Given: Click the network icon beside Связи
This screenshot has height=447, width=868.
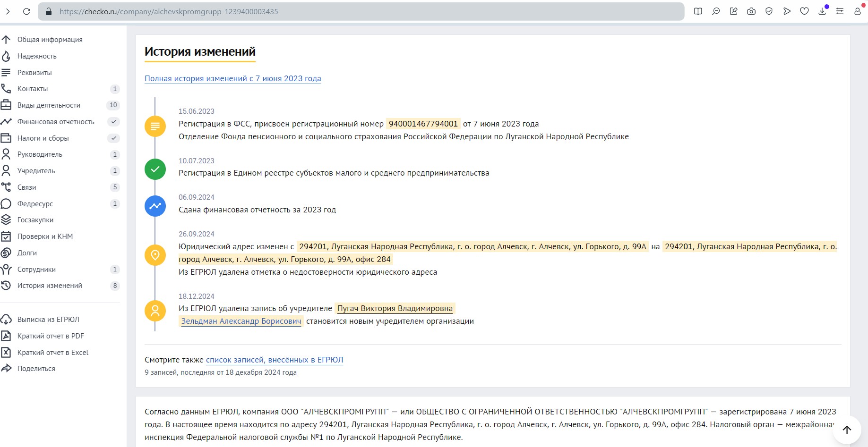Looking at the screenshot, I should [6, 187].
